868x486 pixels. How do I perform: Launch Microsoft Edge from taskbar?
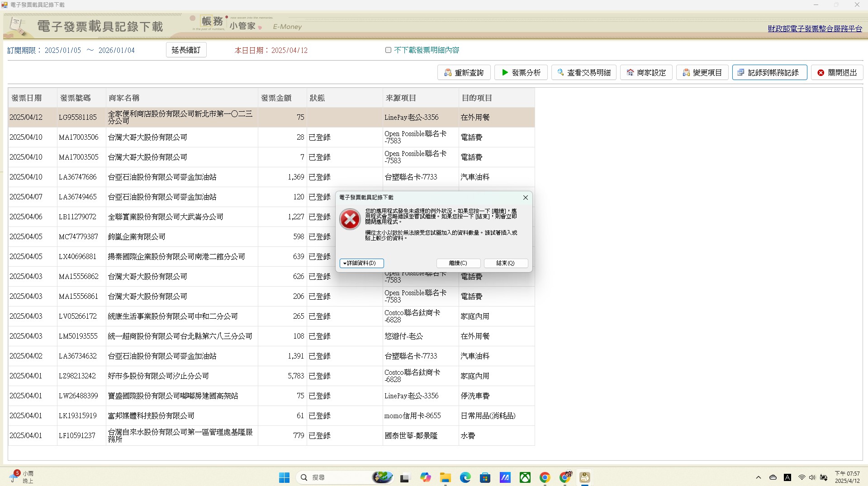465,477
